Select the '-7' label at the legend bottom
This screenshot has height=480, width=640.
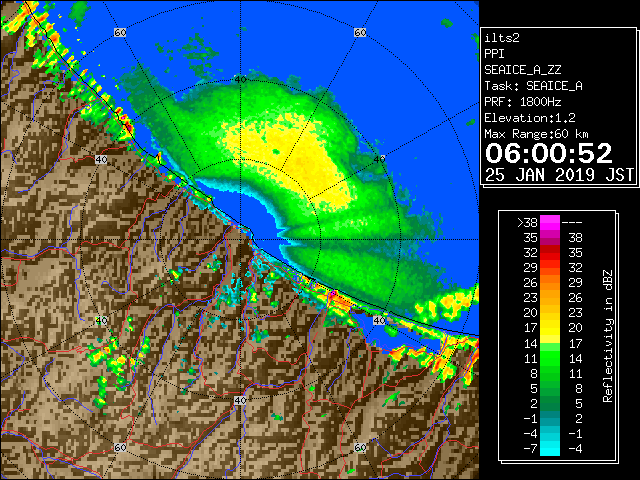tap(530, 449)
